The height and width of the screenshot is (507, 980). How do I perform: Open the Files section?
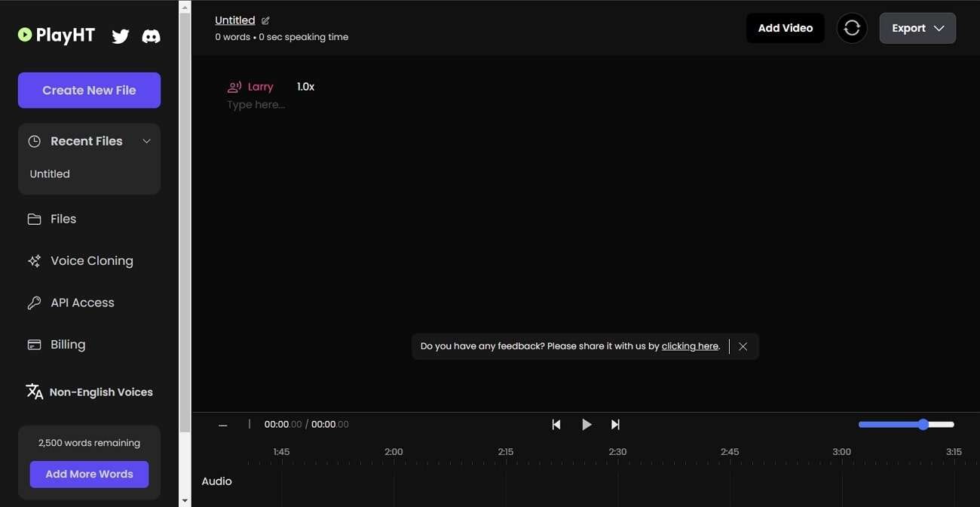coord(63,219)
